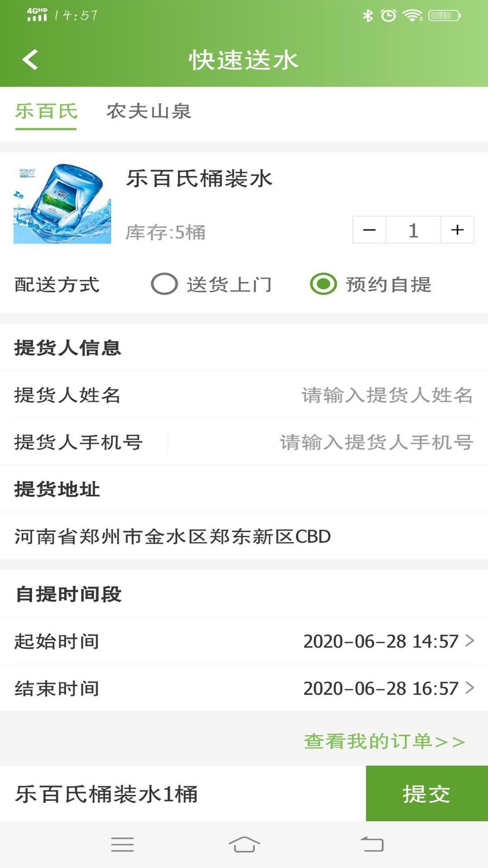Open the navigation recent apps menu icon
Screen dimensions: 488x868
(122, 844)
